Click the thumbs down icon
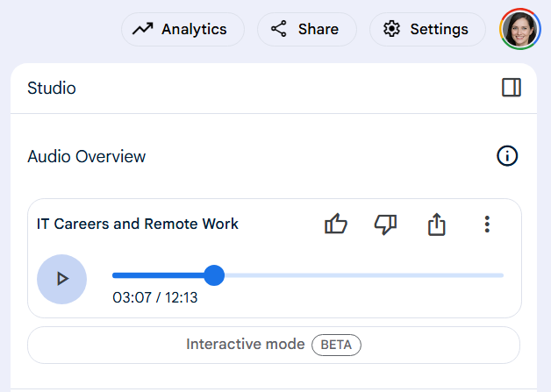Image resolution: width=551 pixels, height=392 pixels. coord(385,225)
